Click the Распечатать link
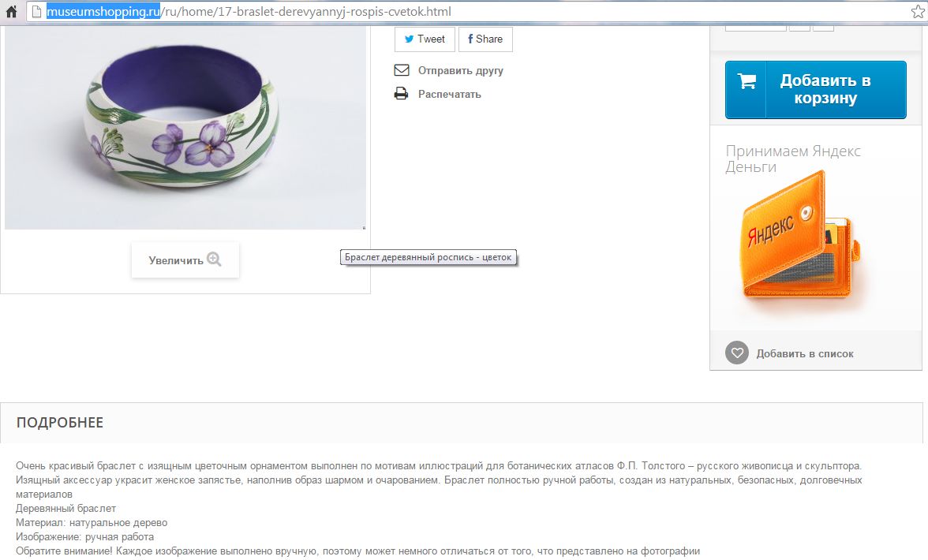 pyautogui.click(x=449, y=94)
